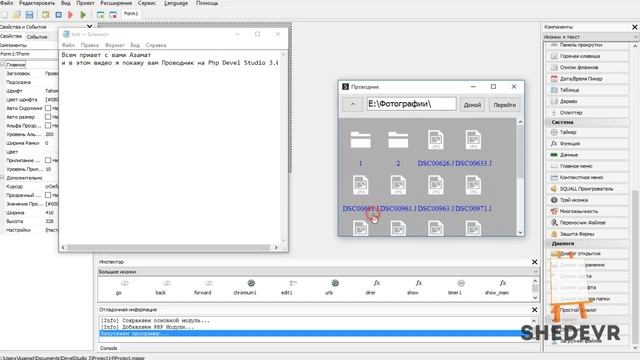Open the Файл menu in main window
640x360 pixels.
(x=6, y=3)
